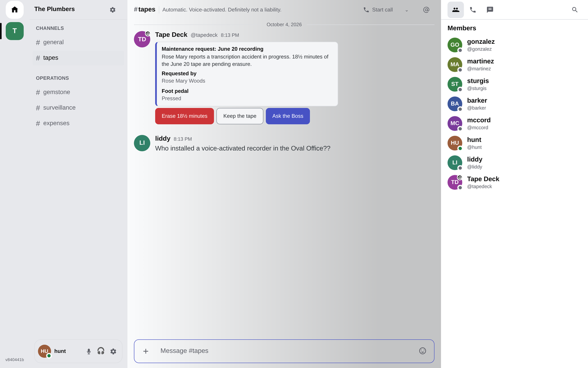
Task: Toggle headphones deafen in user bar
Action: tap(101, 351)
